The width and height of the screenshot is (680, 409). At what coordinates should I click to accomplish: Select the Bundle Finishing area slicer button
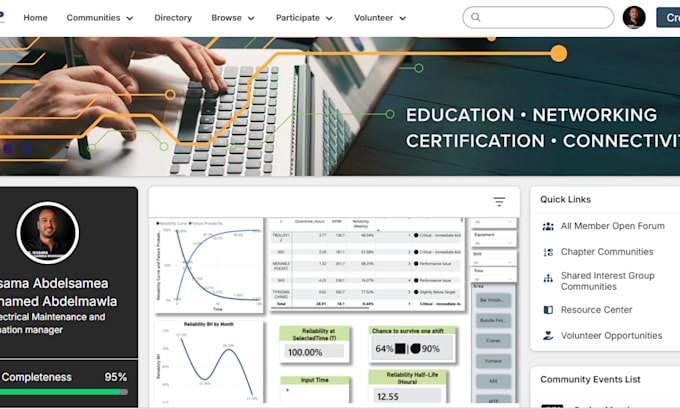[x=494, y=321]
